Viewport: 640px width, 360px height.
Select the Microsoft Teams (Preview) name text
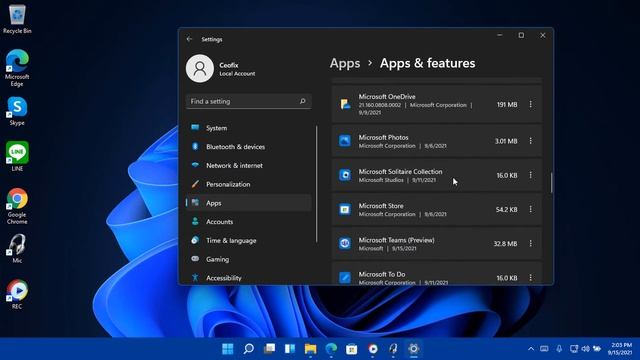[396, 240]
